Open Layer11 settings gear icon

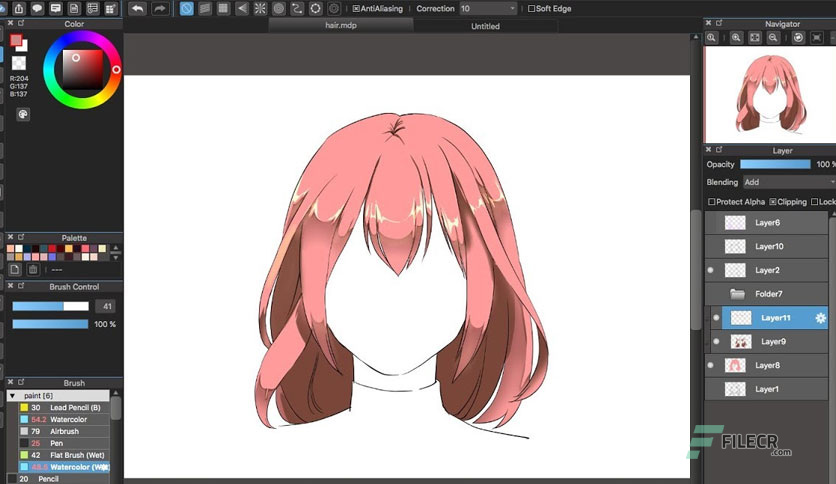point(821,318)
